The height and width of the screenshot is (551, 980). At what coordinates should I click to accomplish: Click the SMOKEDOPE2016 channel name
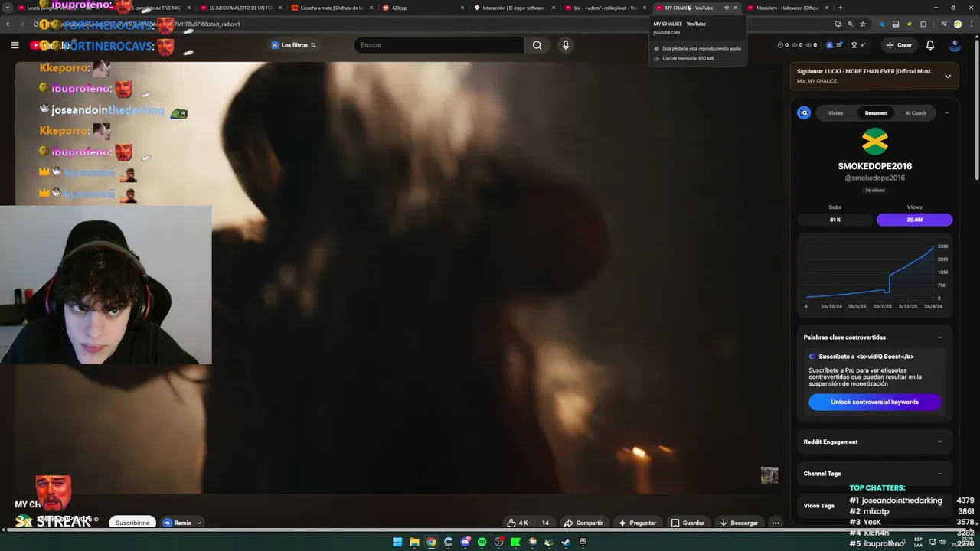874,166
